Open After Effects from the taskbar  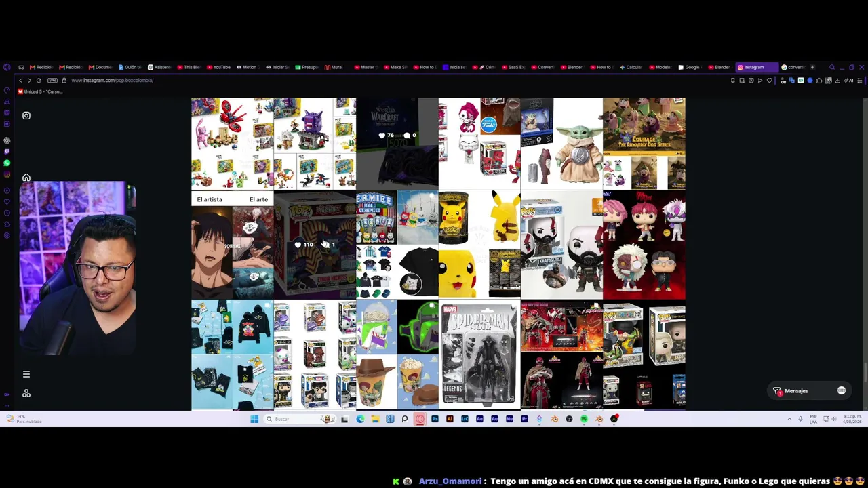click(x=479, y=419)
